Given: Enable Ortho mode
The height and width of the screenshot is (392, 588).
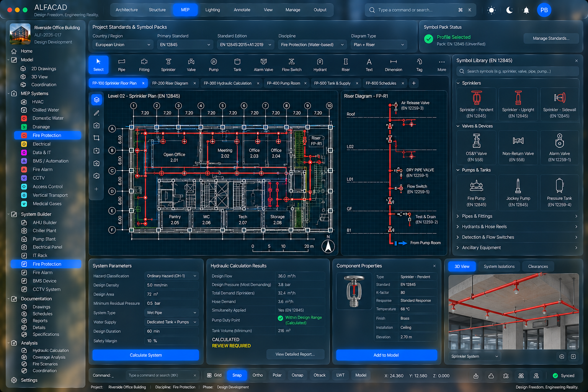Looking at the screenshot, I should pyautogui.click(x=258, y=375).
